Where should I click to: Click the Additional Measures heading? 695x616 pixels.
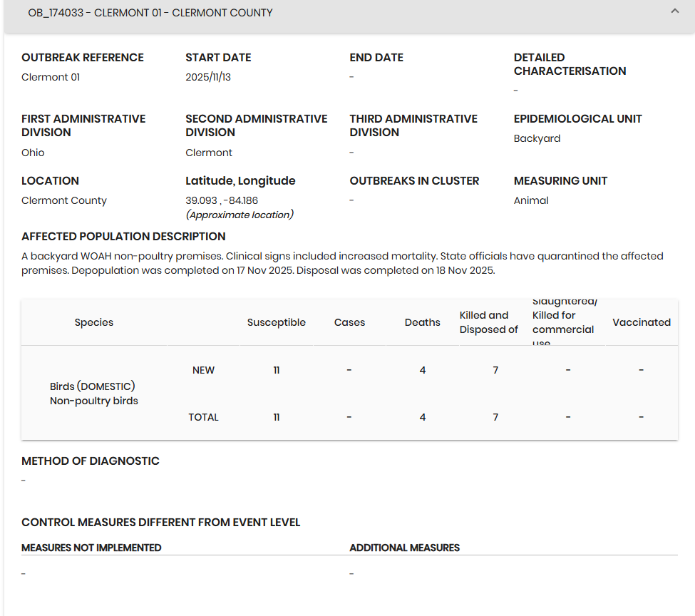pos(404,548)
